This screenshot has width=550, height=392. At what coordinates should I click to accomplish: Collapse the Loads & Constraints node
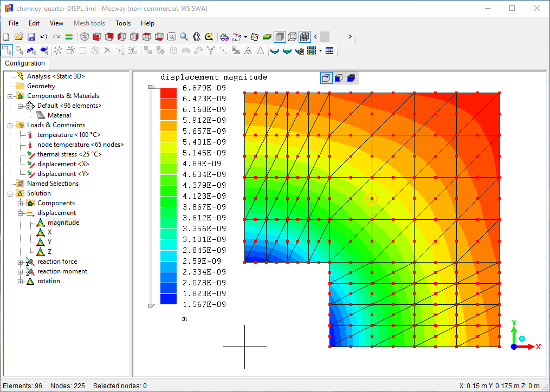10,126
